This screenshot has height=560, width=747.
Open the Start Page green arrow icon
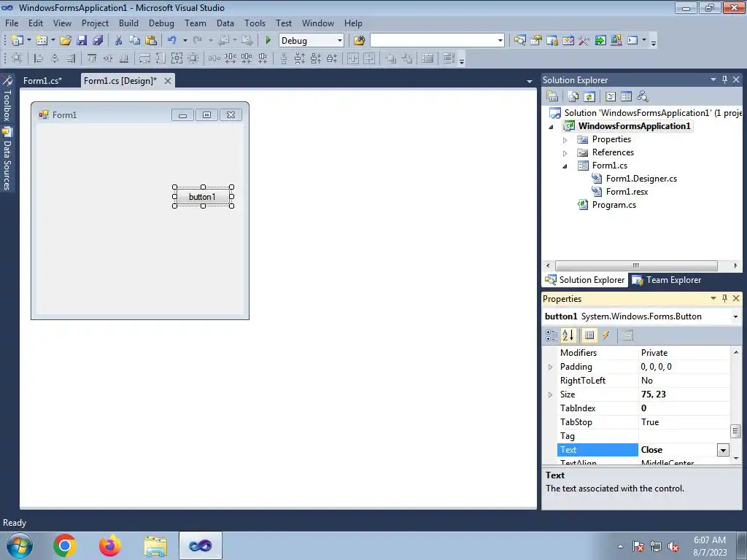[x=600, y=41]
